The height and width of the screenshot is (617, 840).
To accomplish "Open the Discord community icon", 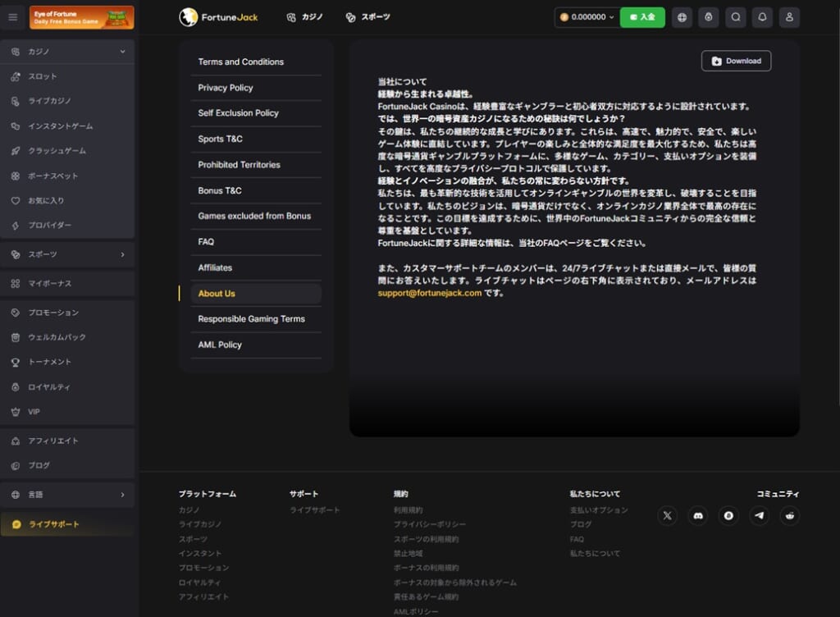I will coord(698,516).
